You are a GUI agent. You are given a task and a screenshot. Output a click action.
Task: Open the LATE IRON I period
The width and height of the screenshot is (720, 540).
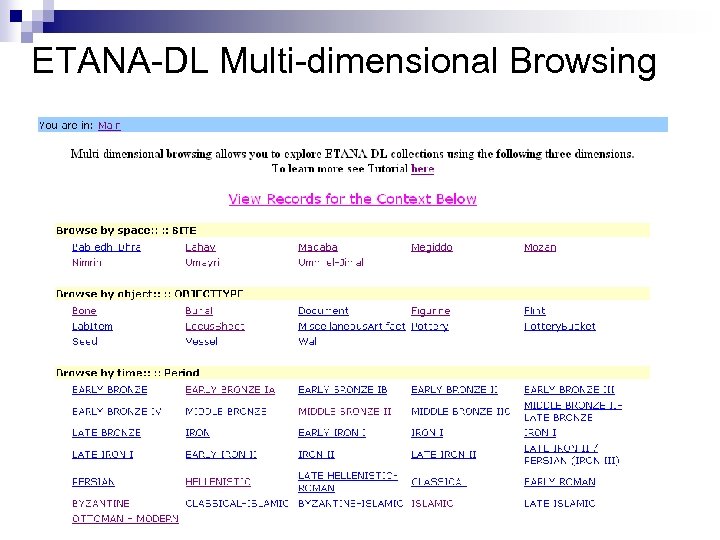102,455
